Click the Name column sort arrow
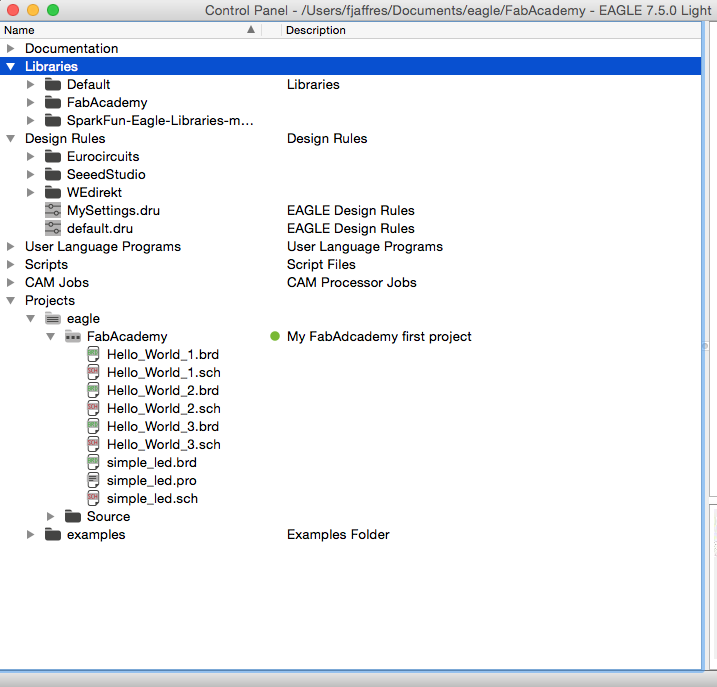Screen dimensions: 717x687 coord(251,30)
